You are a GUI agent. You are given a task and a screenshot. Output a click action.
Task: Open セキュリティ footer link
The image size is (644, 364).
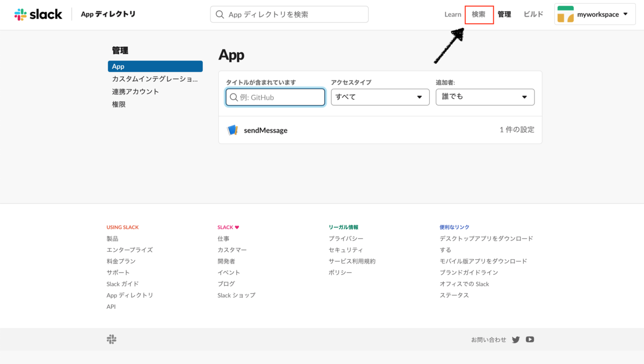[346, 250]
